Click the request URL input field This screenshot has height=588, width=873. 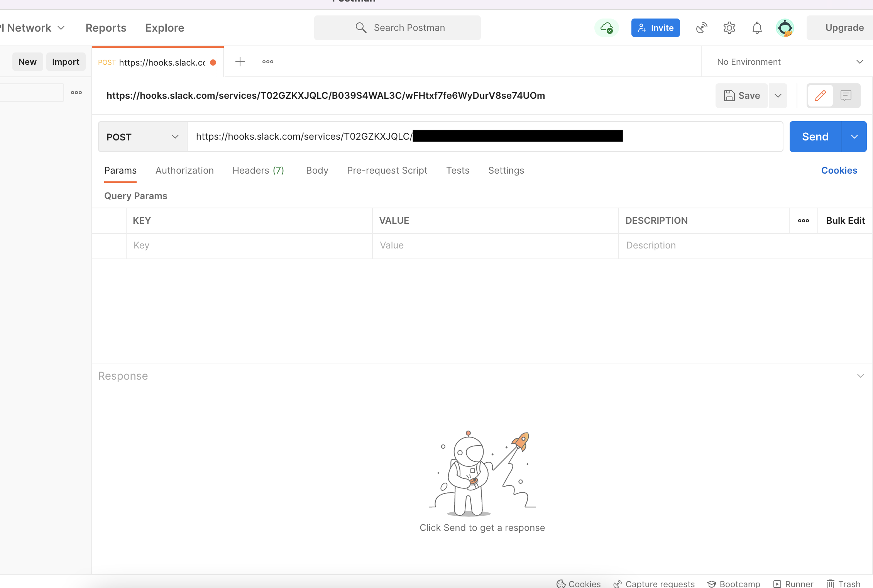[485, 137]
